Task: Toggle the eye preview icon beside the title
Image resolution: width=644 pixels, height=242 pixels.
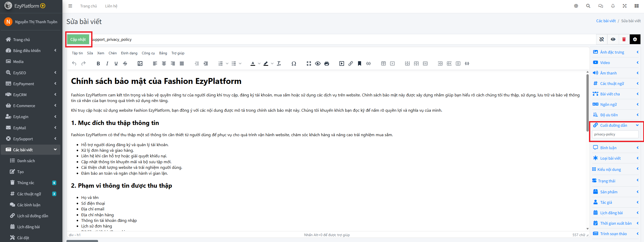Action: coord(613,39)
